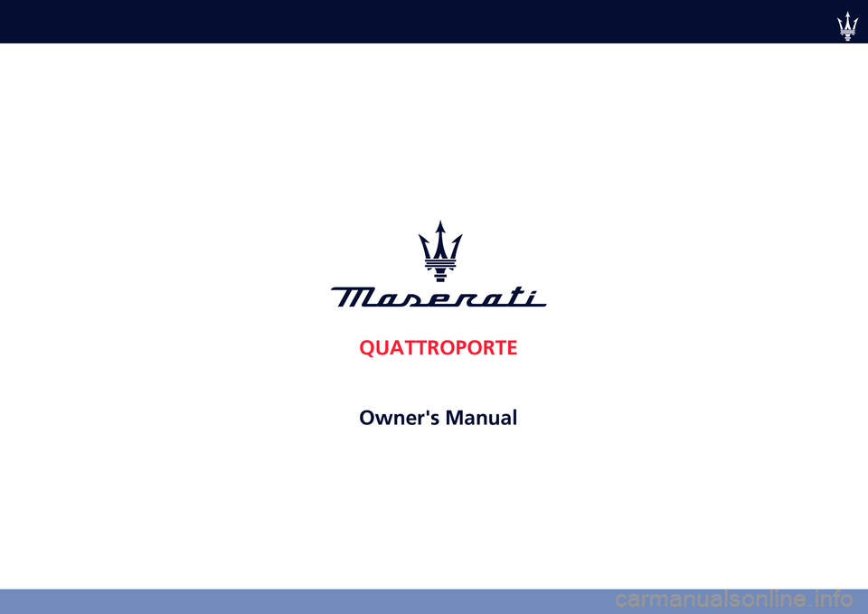The width and height of the screenshot is (868, 614).
Task: Select the red QUATTROPORTE title
Action: pyautogui.click(x=438, y=348)
